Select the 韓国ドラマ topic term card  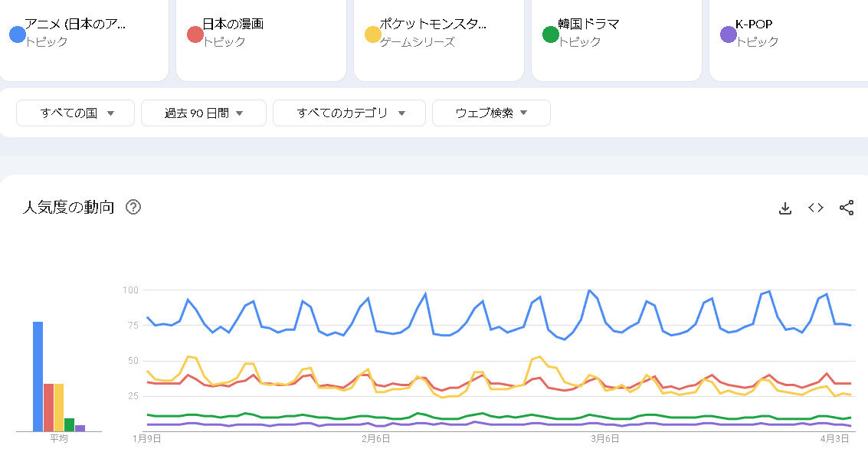pyautogui.click(x=617, y=33)
